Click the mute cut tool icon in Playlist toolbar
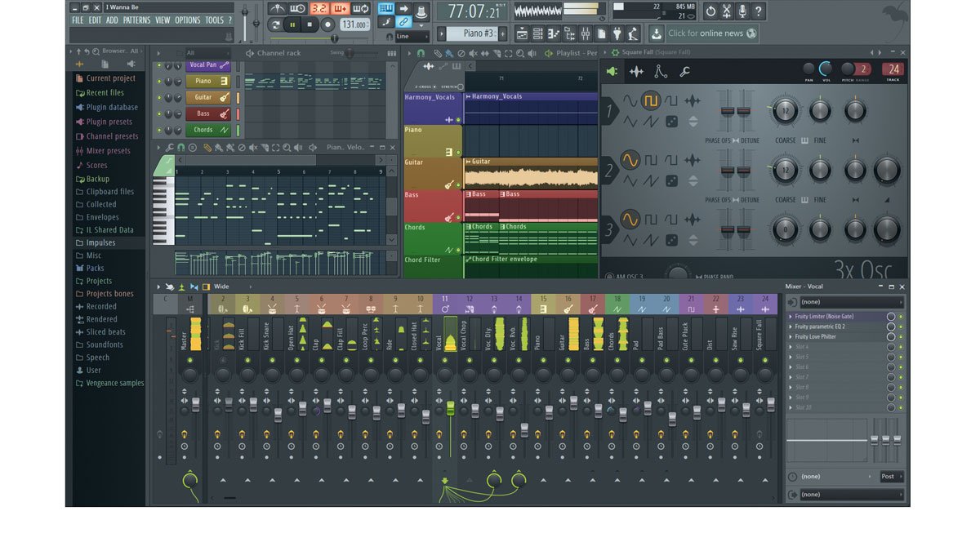Image resolution: width=980 pixels, height=551 pixels. coord(474,53)
